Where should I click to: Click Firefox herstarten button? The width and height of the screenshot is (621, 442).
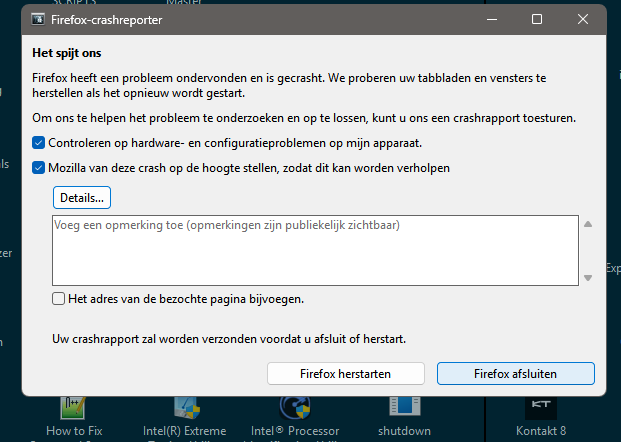(346, 373)
